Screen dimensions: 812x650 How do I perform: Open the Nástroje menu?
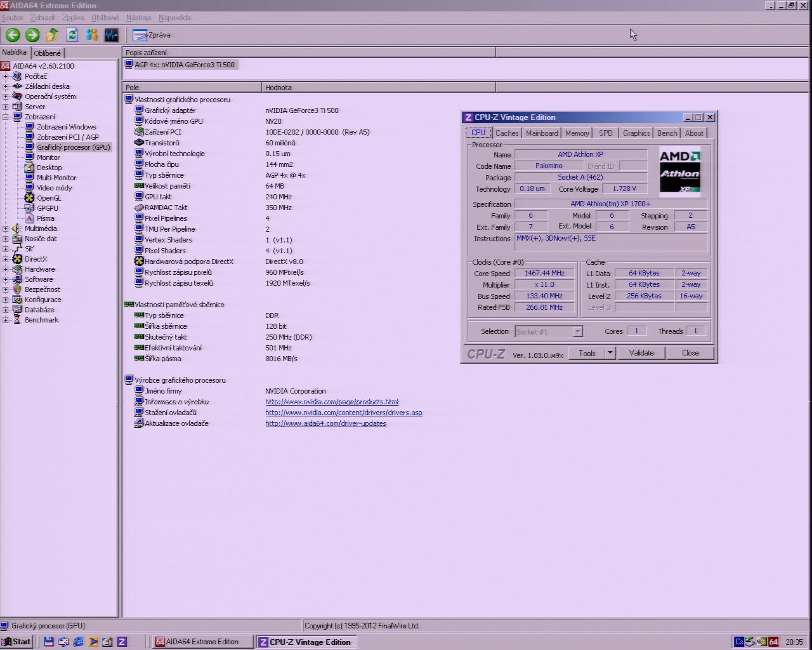(x=139, y=18)
